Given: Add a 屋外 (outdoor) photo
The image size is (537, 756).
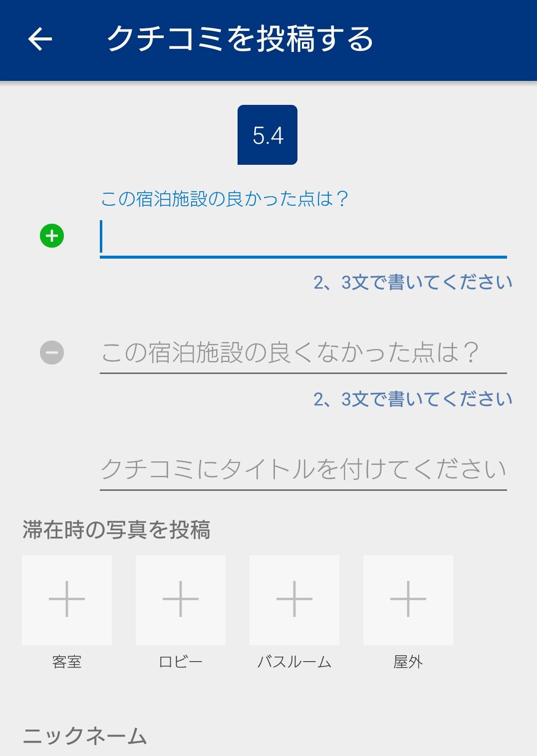Looking at the screenshot, I should [408, 600].
